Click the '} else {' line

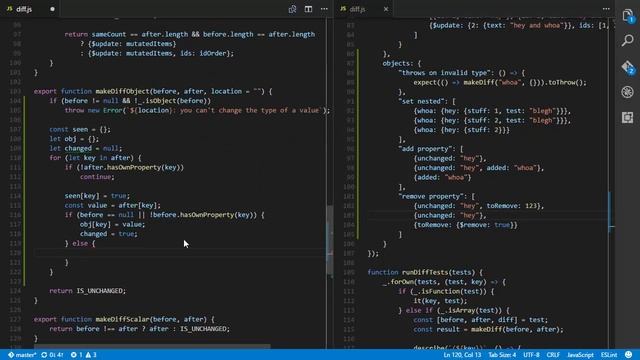[x=80, y=243]
